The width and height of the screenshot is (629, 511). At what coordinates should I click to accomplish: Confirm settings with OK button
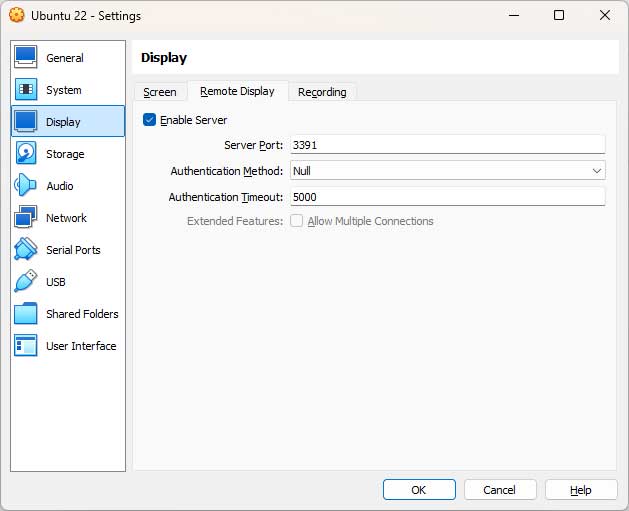click(419, 490)
